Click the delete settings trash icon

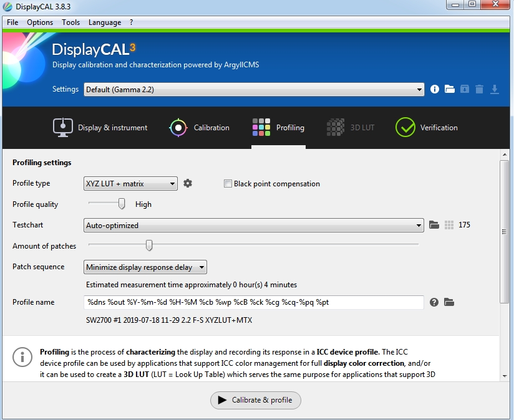point(479,89)
